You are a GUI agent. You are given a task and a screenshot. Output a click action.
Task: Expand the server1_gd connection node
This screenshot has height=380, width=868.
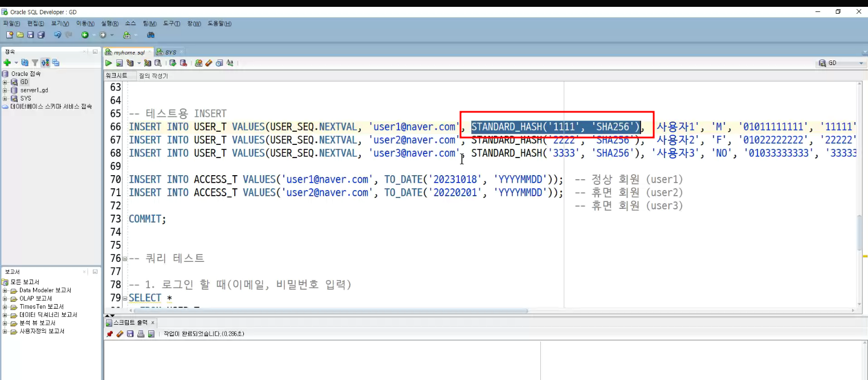point(5,90)
